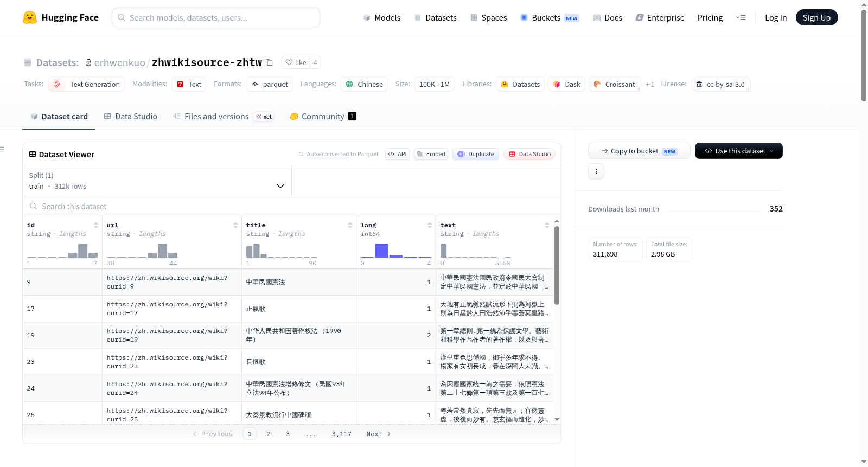Click the Log In link
868x467 pixels.
pyautogui.click(x=775, y=18)
